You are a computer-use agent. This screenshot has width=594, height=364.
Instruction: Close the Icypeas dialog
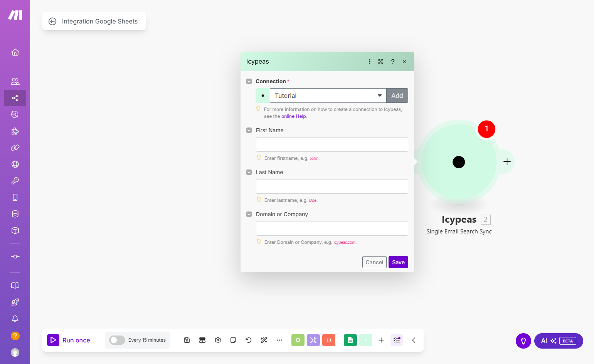(x=404, y=62)
